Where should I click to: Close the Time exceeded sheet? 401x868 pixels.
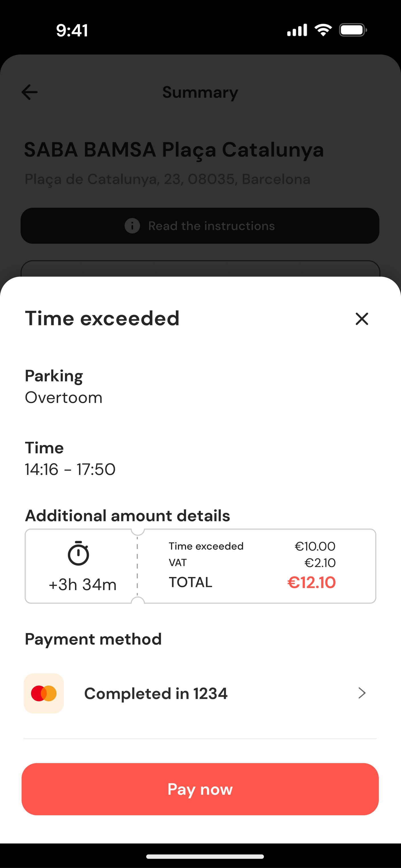pos(362,319)
